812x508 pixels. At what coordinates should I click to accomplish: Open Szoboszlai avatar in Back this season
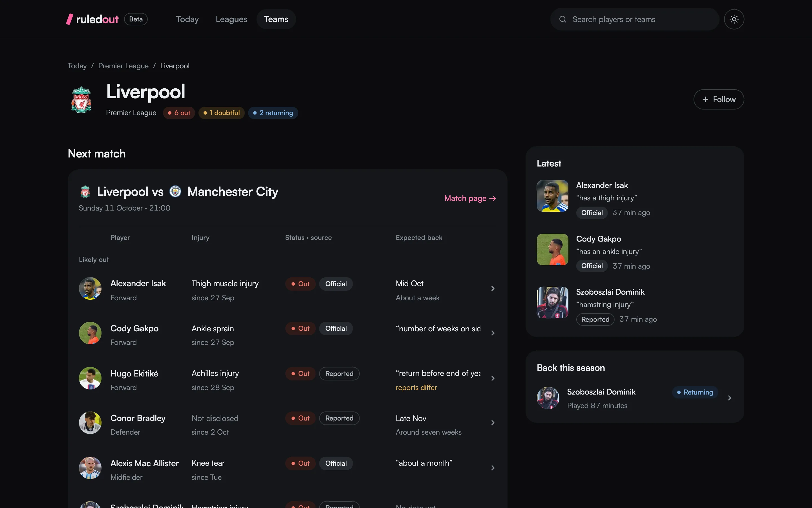point(548,398)
